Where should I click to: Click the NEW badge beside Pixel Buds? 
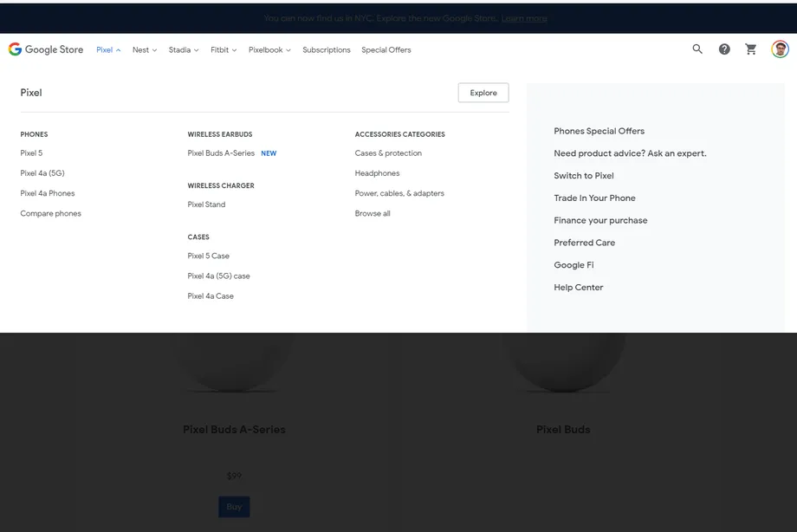pyautogui.click(x=269, y=153)
